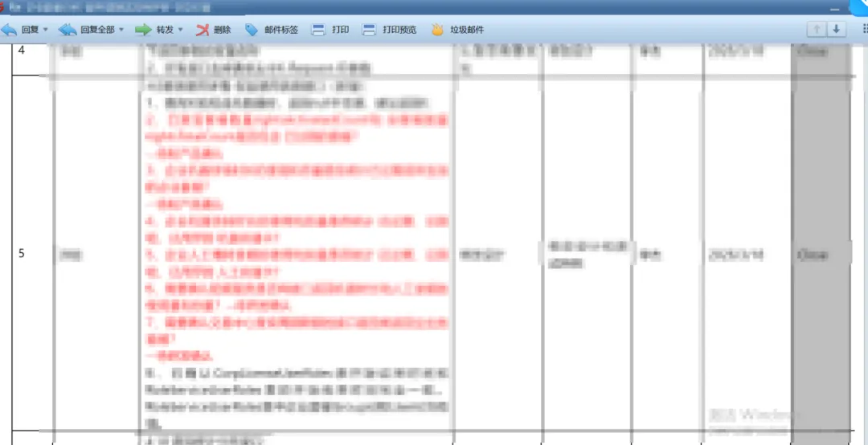868x445 pixels.
Task: Mark the mail as 垃圾邮件 spam
Action: pos(457,30)
